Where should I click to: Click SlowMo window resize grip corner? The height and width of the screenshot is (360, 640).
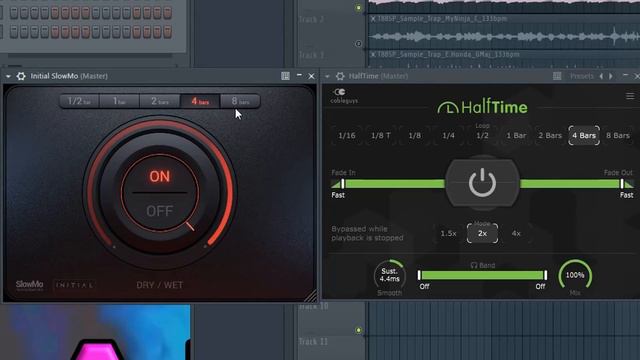(x=311, y=296)
